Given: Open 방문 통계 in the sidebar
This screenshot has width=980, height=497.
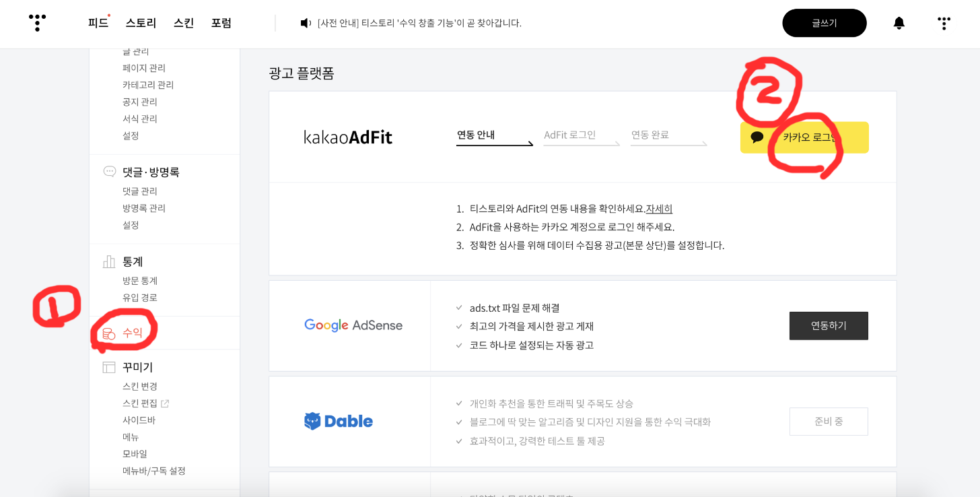Looking at the screenshot, I should [x=140, y=281].
